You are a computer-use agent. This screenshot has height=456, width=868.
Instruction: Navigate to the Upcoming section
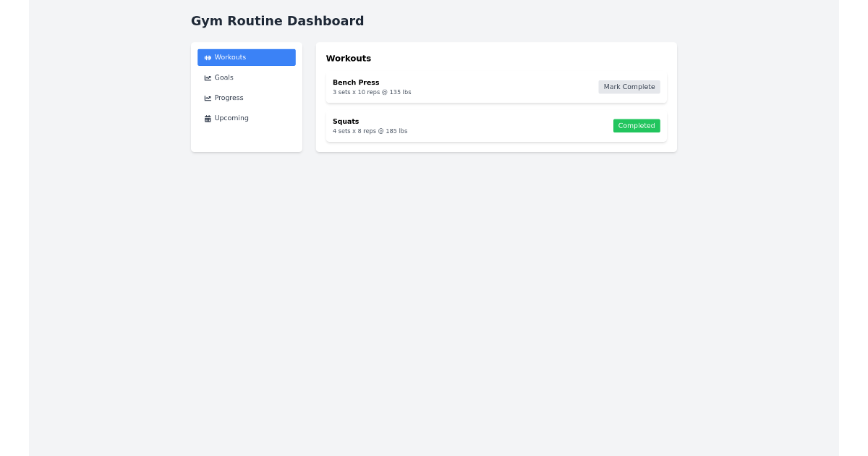point(231,118)
